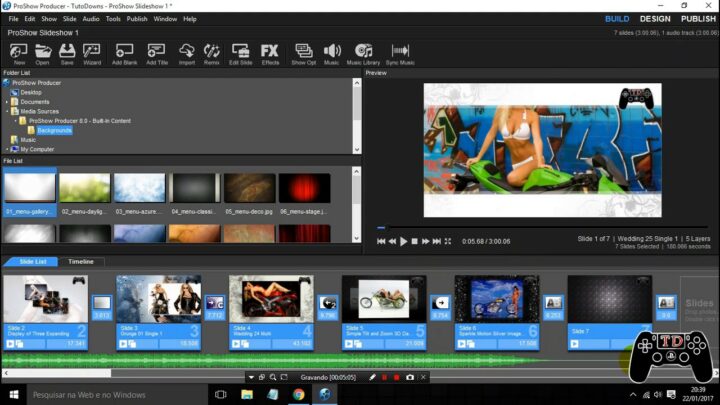Click the Wizard toolbar icon
Screen dimensions: 720x405
point(92,53)
